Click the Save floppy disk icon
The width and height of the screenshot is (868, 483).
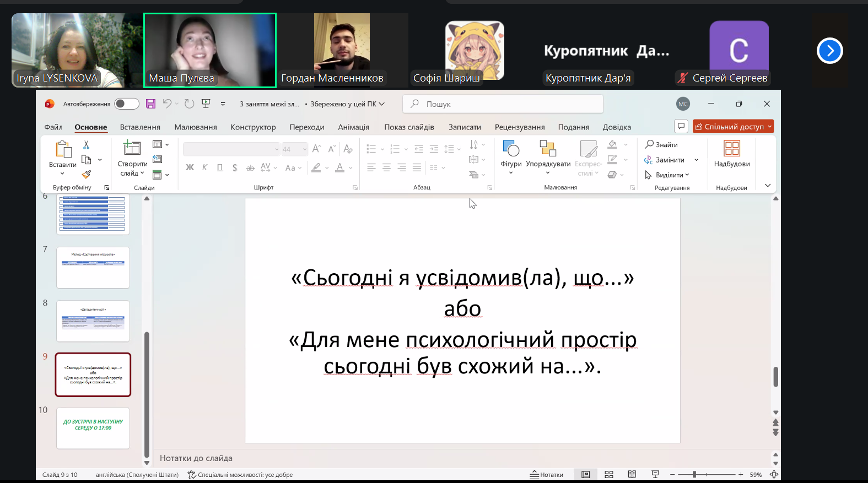150,104
